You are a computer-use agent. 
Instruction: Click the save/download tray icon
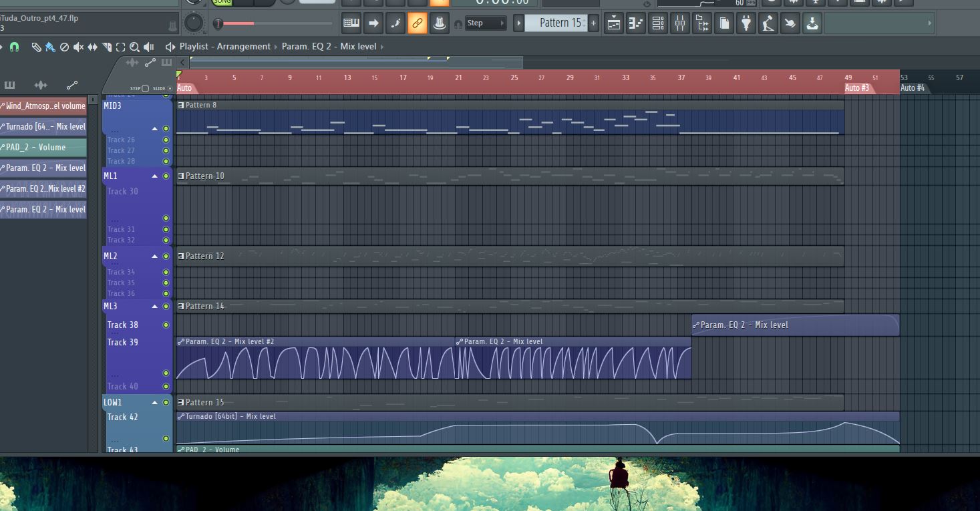pyautogui.click(x=812, y=24)
